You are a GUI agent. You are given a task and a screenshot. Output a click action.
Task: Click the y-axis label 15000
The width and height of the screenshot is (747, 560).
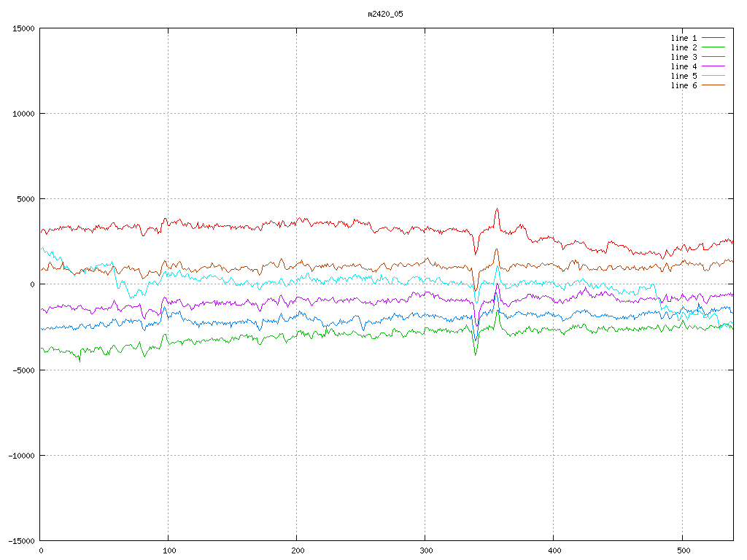tap(23, 28)
